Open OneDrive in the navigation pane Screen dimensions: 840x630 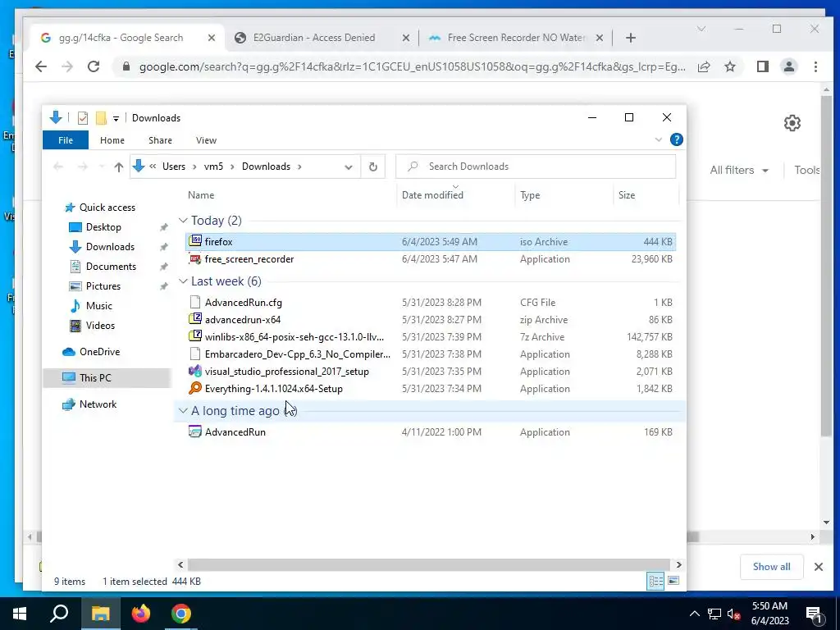click(x=99, y=351)
